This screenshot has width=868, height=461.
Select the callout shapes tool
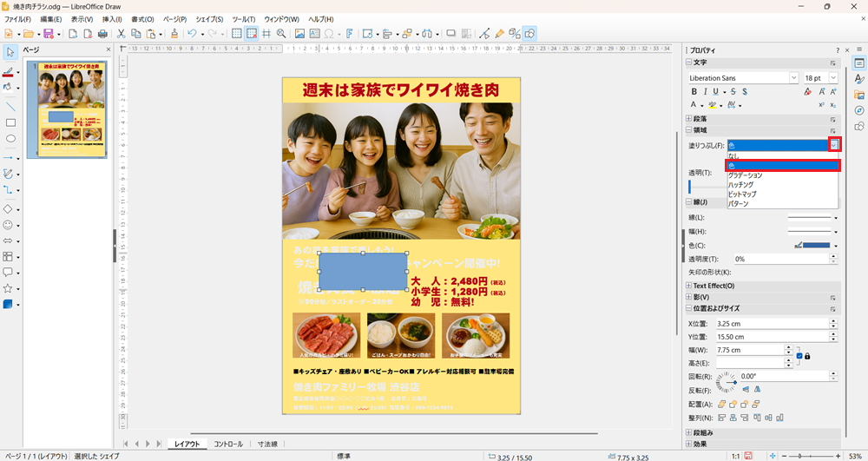pos(8,273)
